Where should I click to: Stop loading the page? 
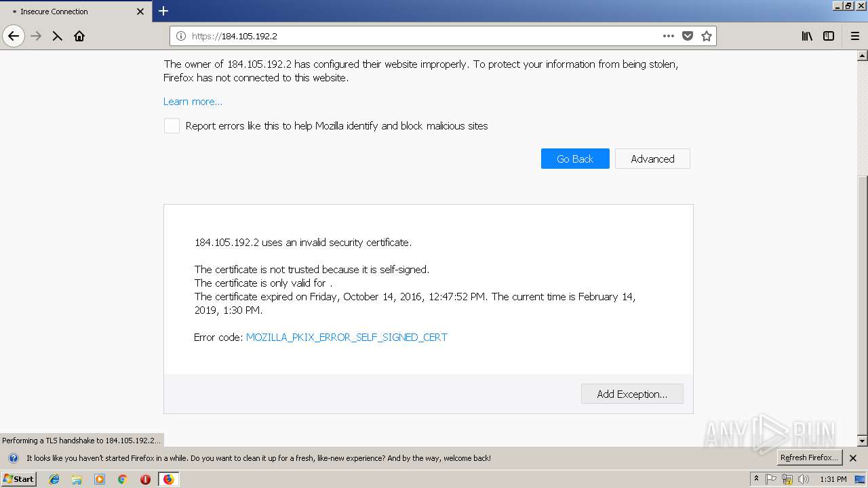(x=58, y=36)
